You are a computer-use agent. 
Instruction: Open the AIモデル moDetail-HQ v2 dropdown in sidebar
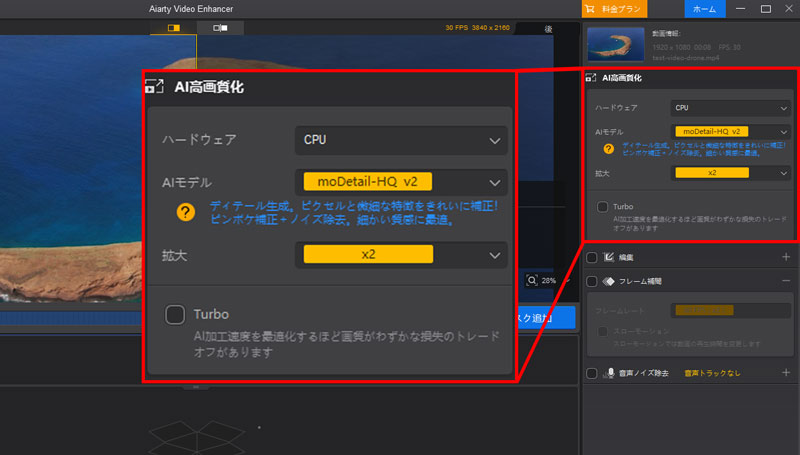pos(730,132)
